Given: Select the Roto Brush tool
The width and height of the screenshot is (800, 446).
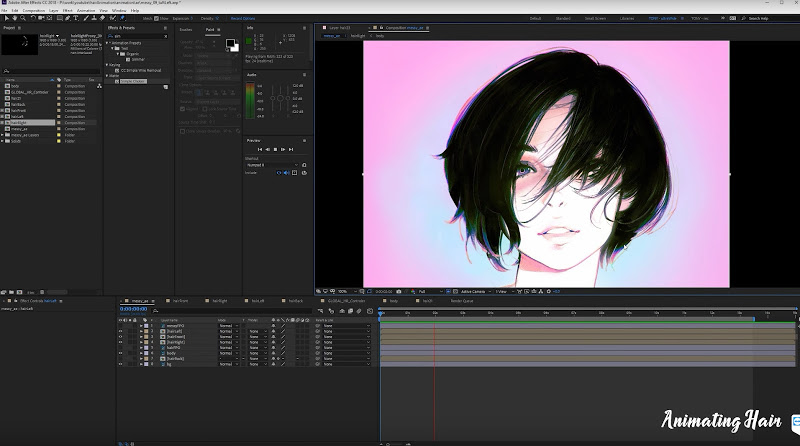Looking at the screenshot, I should click(113, 18).
